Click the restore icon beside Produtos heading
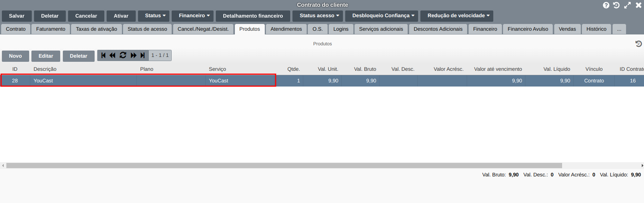 tap(639, 44)
